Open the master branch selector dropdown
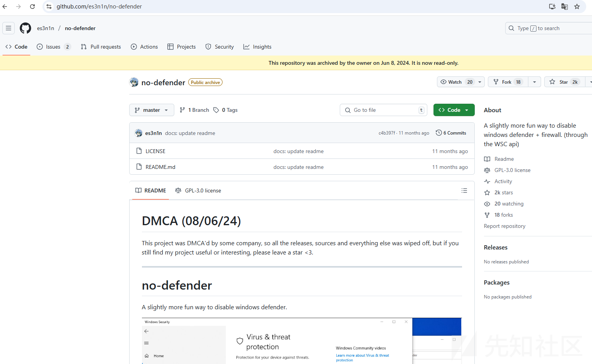The width and height of the screenshot is (592, 364). click(x=152, y=110)
